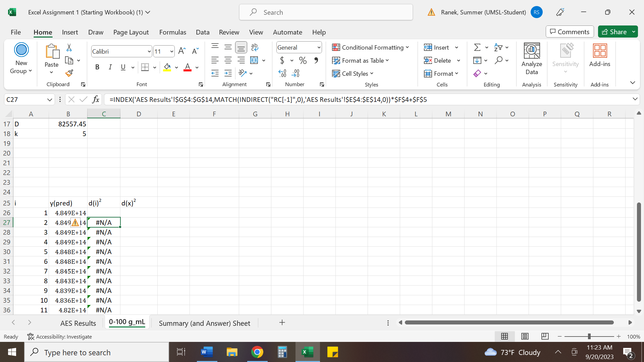This screenshot has width=644, height=362.
Task: Apply bold formatting
Action: click(97, 67)
